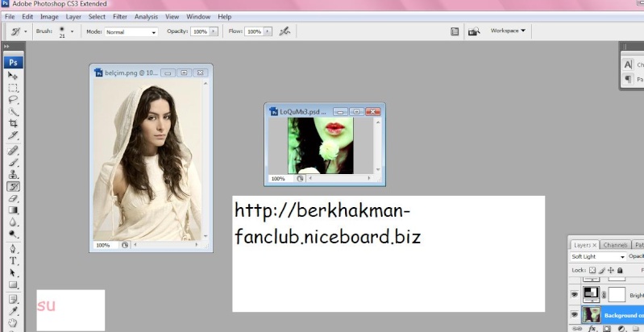Open the Mode dropdown set to Normal

[131, 31]
